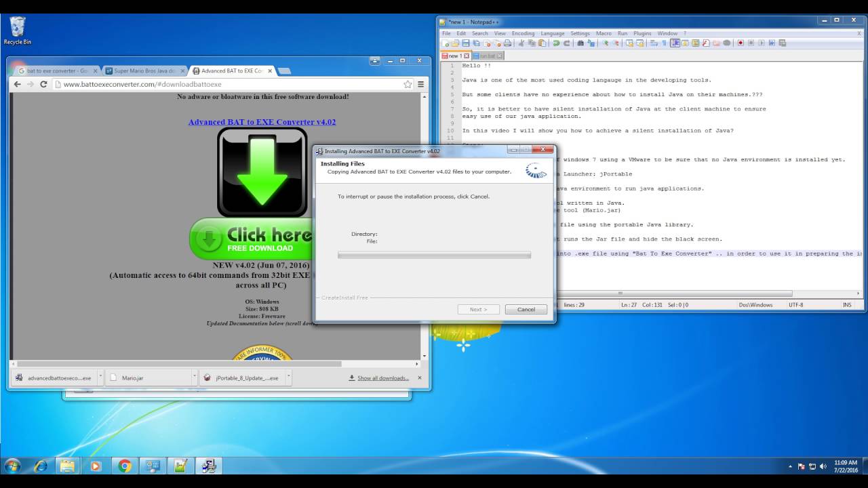868x488 pixels.
Task: Open the Recycle Bin desktop icon
Action: click(x=18, y=31)
